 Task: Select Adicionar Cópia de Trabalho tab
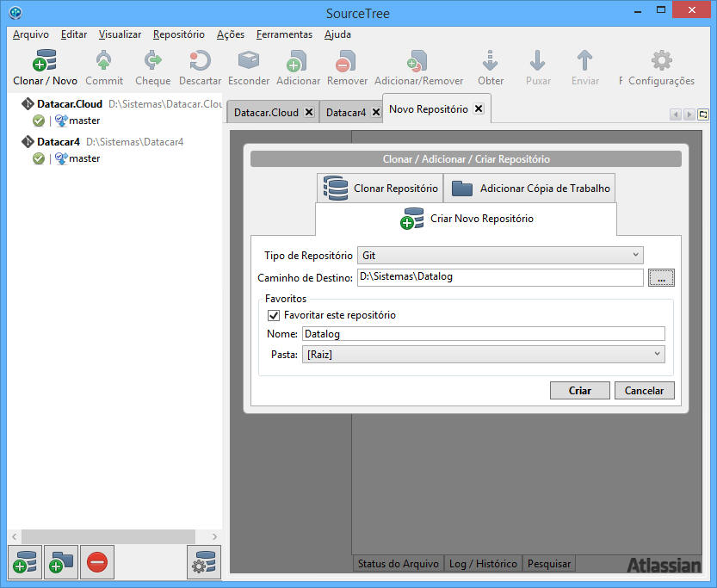pyautogui.click(x=529, y=188)
